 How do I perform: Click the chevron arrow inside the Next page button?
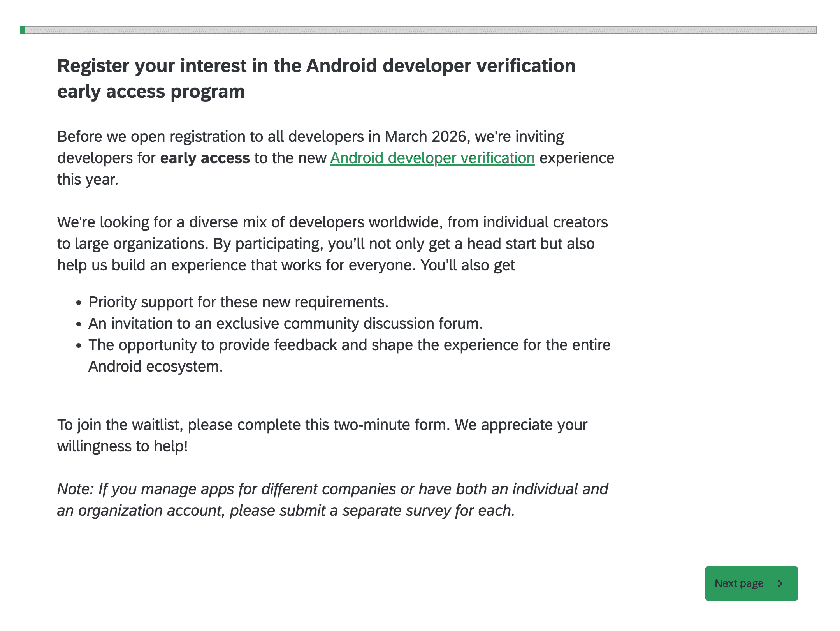pos(780,583)
